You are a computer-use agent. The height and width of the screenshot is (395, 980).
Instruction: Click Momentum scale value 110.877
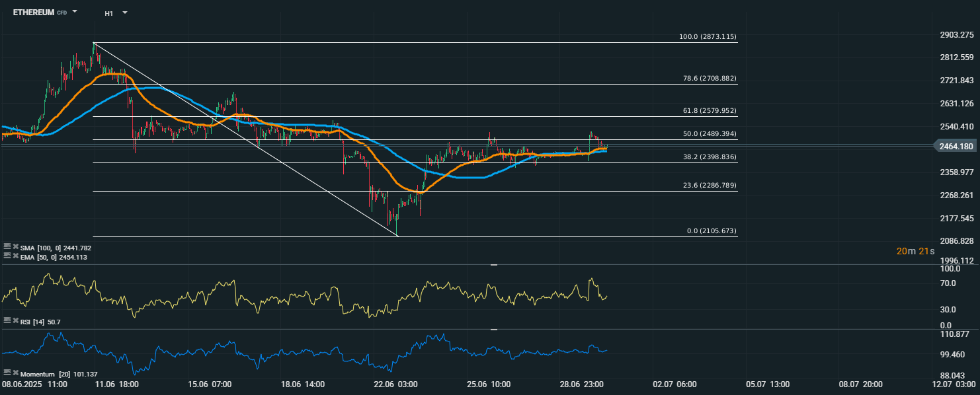[x=955, y=335]
